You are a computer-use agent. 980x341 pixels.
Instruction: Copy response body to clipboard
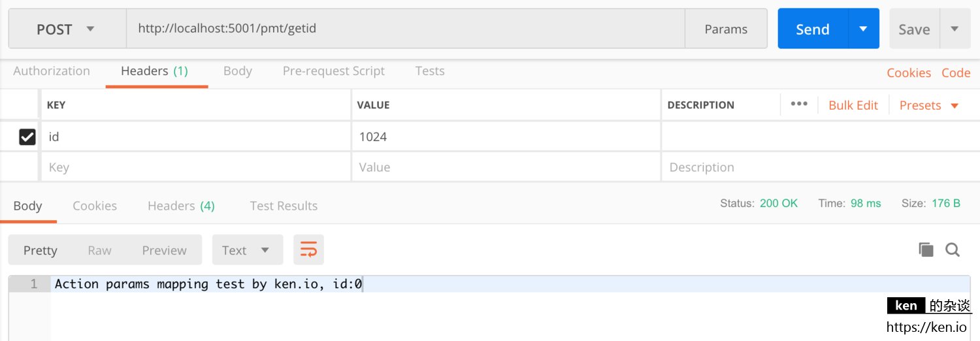click(x=926, y=250)
